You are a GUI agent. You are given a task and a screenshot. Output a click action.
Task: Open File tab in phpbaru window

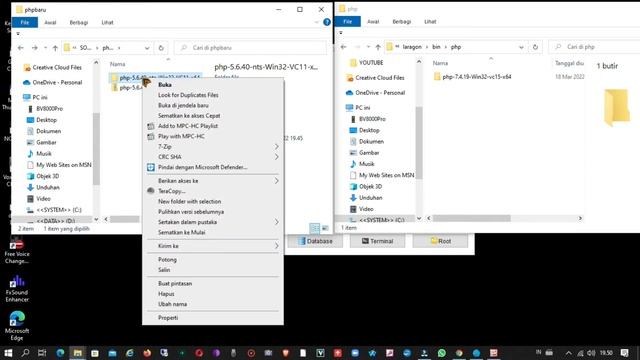pos(25,22)
